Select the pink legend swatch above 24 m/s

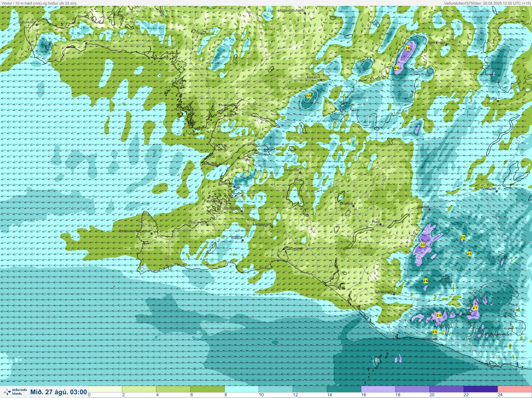[514, 389]
